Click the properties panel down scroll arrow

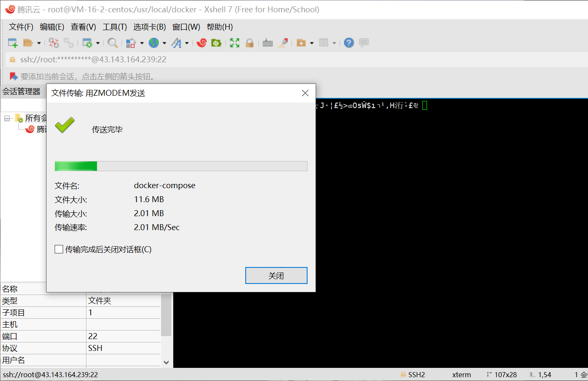coord(166,362)
